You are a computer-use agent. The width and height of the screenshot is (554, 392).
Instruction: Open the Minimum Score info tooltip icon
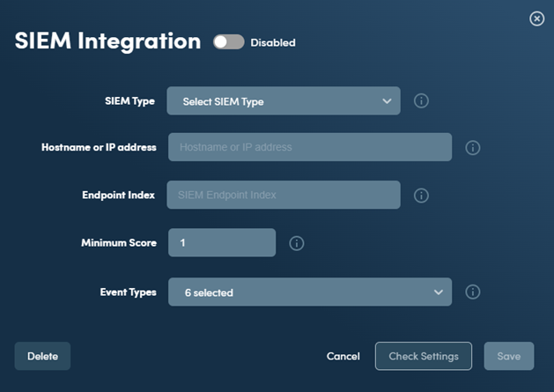coord(297,243)
